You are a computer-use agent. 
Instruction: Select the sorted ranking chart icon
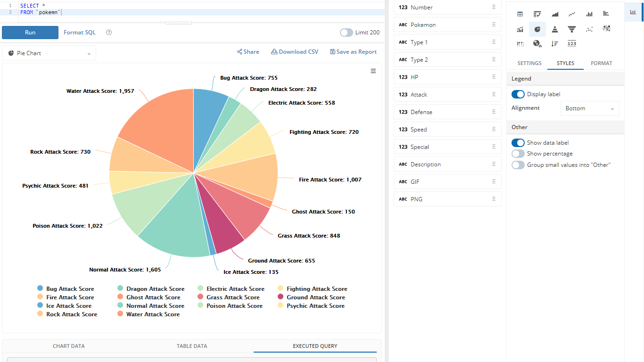(x=555, y=44)
